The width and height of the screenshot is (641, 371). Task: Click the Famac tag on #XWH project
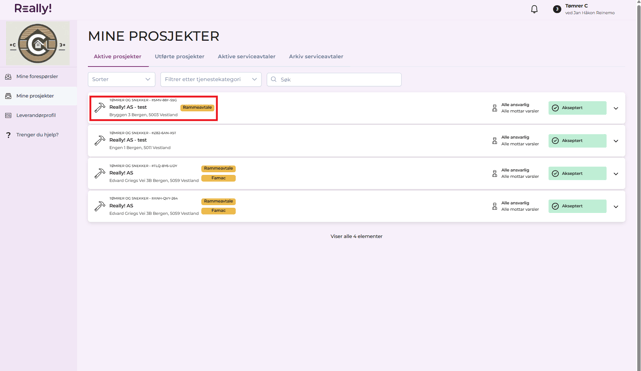click(218, 211)
